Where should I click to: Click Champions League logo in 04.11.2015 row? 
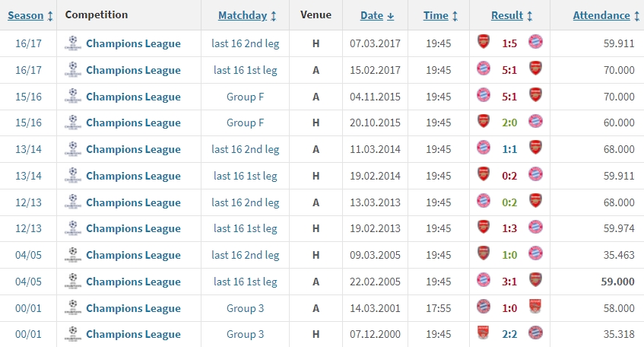73,97
